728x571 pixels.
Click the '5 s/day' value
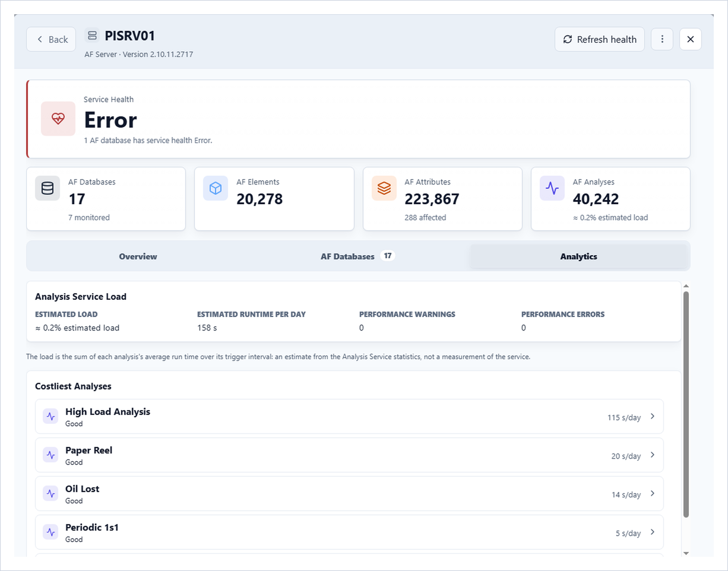[x=628, y=533]
